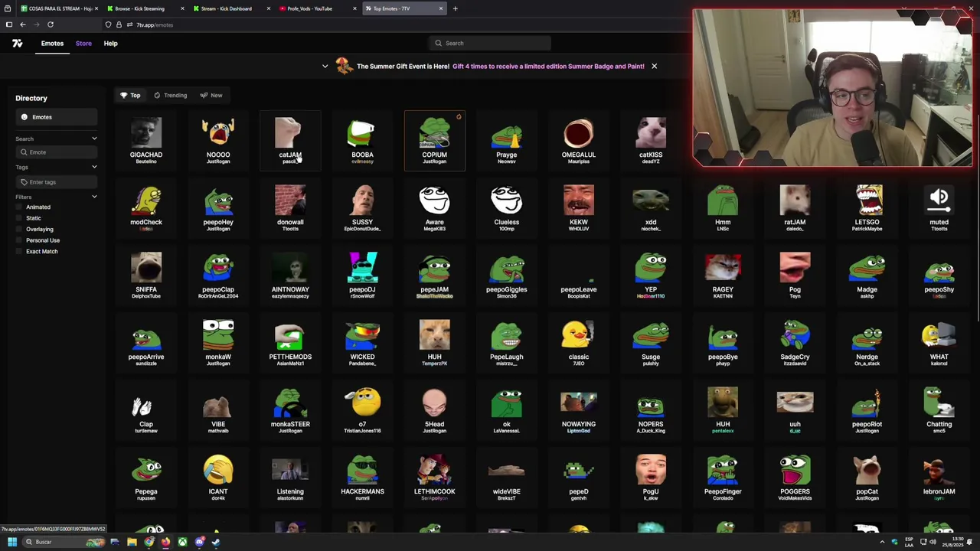980x551 pixels.
Task: Open the monkaSTEER emote
Action: pyautogui.click(x=290, y=410)
